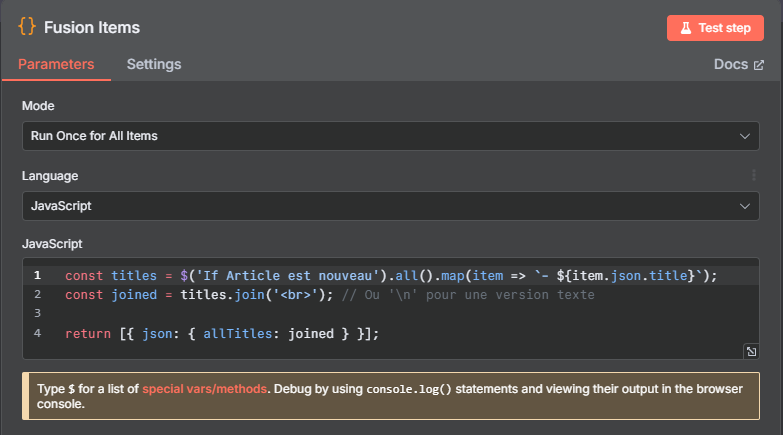Click the external link icon beside Docs
The image size is (783, 435).
(759, 65)
